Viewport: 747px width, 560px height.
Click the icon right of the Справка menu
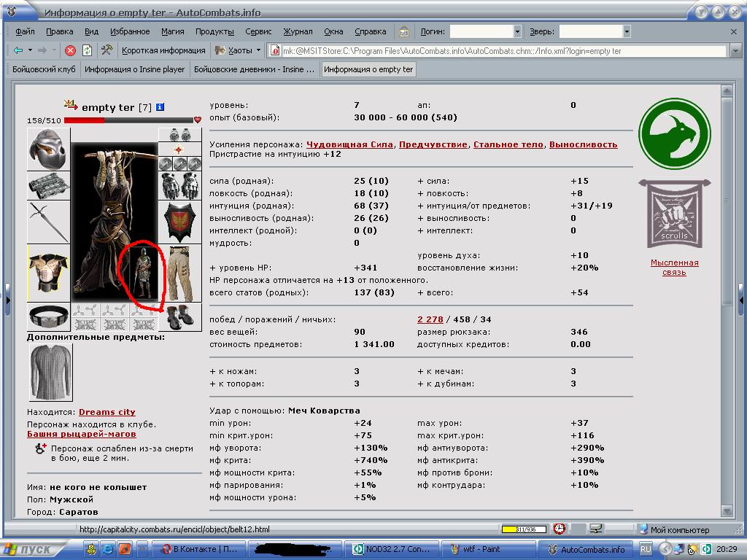[403, 31]
